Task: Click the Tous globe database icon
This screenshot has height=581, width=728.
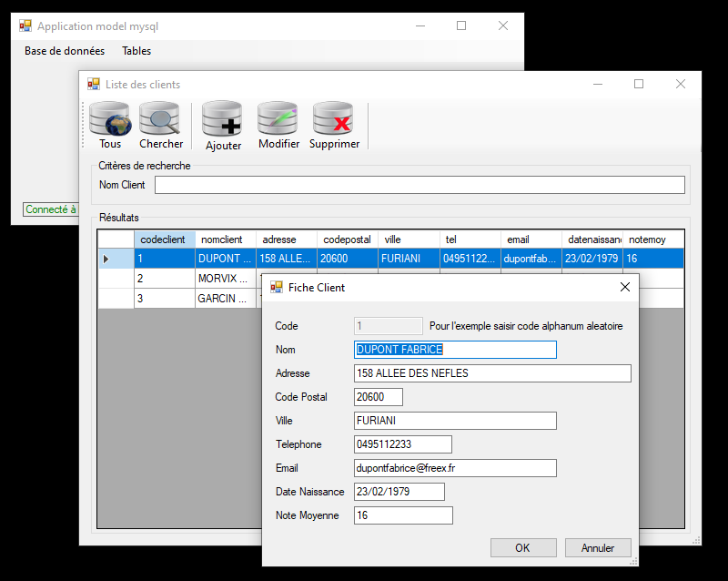Action: point(110,119)
